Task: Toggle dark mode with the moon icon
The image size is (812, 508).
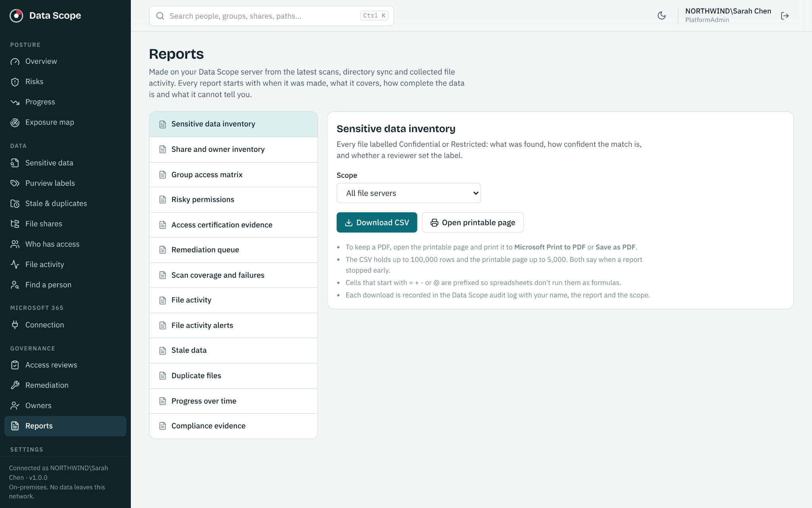Action: tap(662, 15)
